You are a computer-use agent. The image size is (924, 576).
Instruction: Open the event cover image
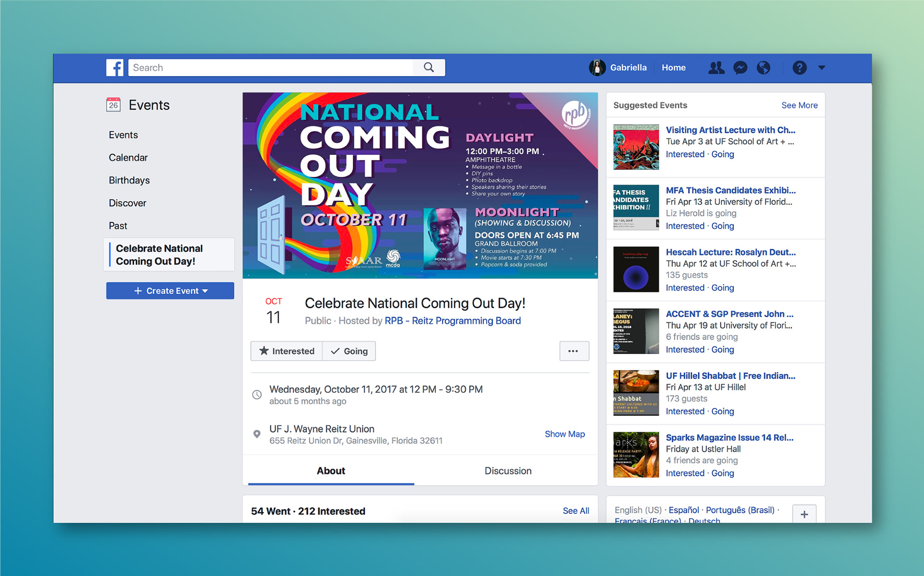pos(420,185)
